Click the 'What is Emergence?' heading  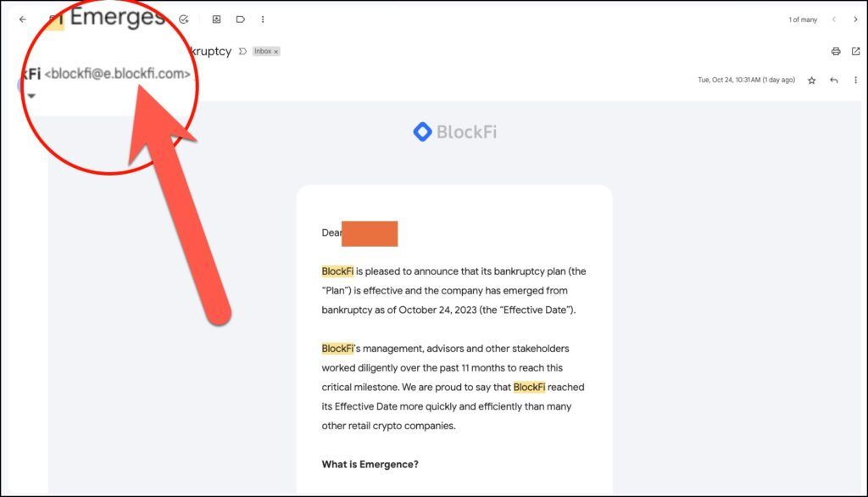pyautogui.click(x=370, y=464)
